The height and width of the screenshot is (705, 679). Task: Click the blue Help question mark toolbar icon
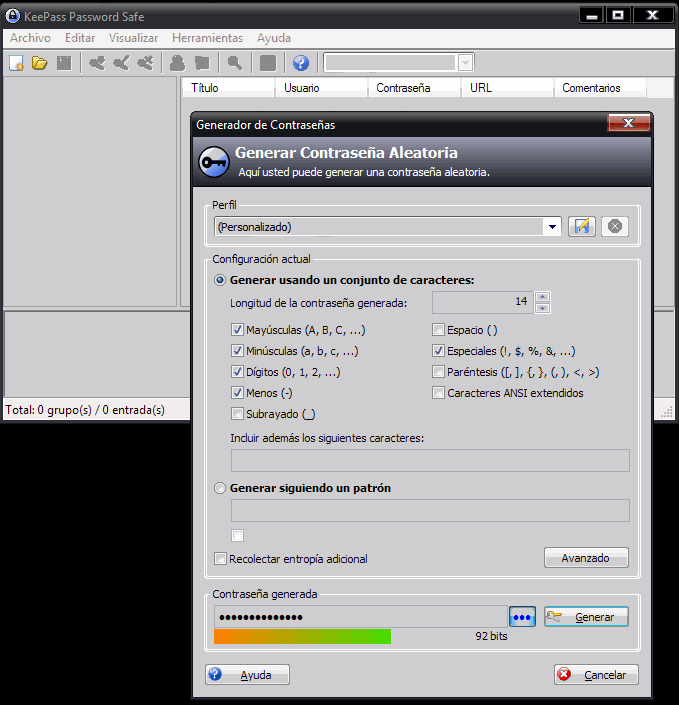click(301, 63)
